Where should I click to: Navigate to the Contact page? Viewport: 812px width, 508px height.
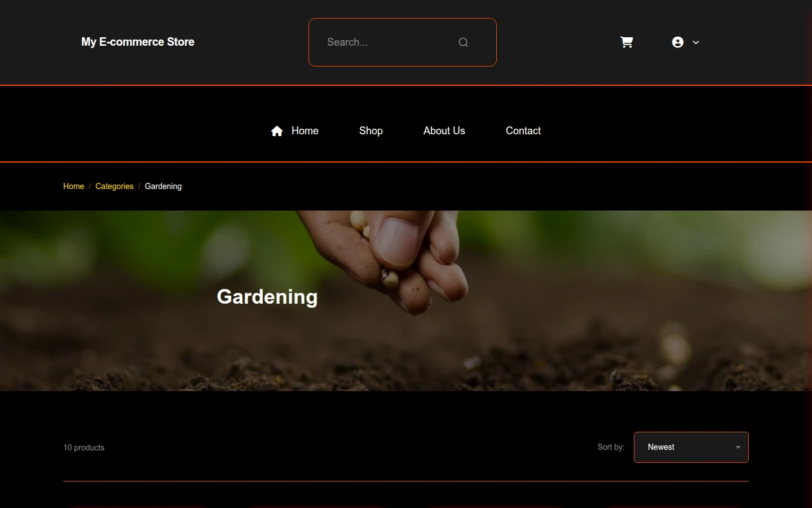pos(523,131)
